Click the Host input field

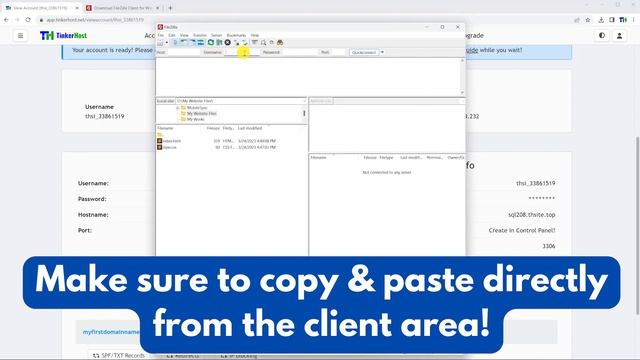[184, 52]
